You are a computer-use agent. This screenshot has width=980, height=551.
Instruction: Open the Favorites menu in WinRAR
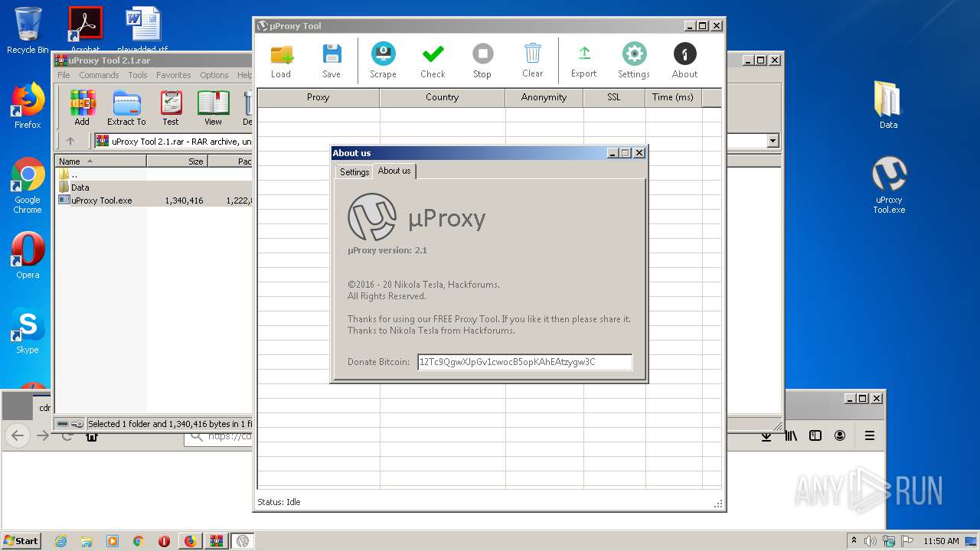point(174,75)
